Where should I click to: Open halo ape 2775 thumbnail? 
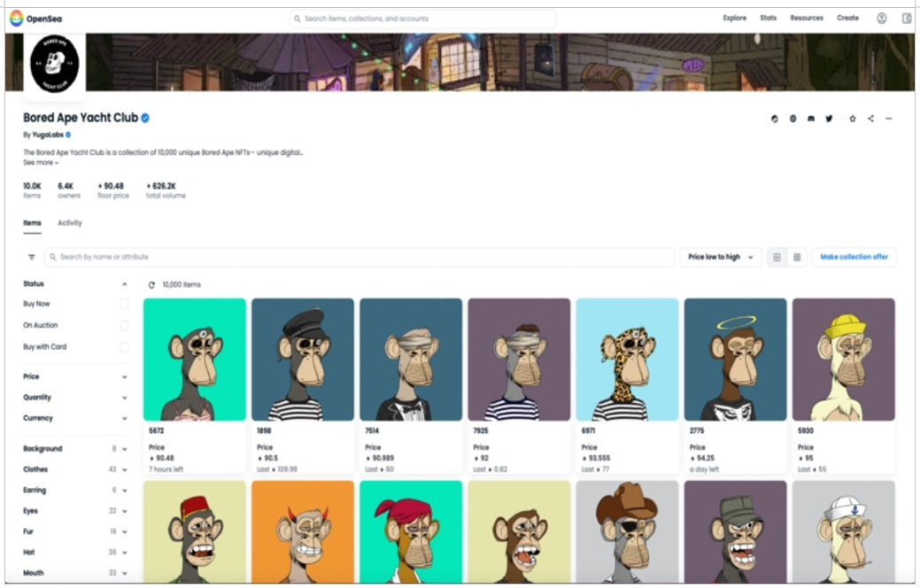tap(735, 360)
